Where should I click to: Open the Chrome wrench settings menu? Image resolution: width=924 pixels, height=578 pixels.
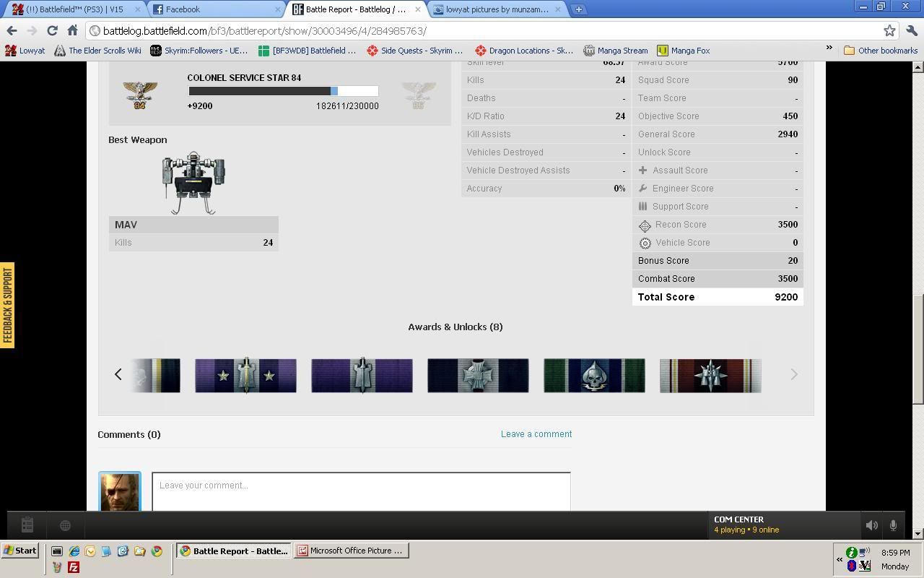pos(911,30)
